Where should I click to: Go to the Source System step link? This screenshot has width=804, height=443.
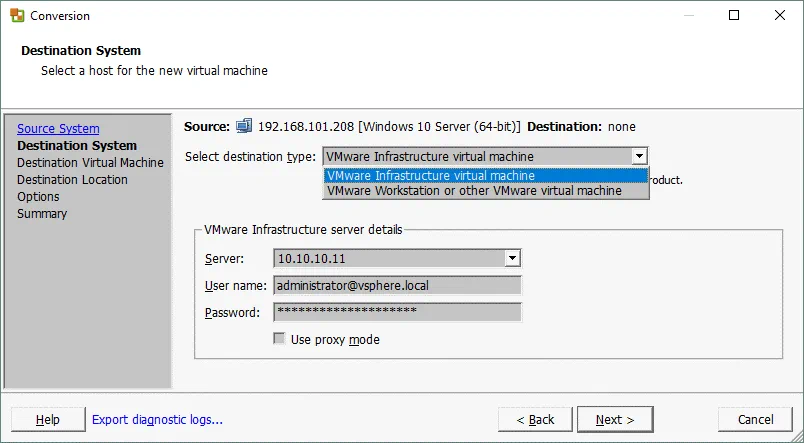point(58,129)
